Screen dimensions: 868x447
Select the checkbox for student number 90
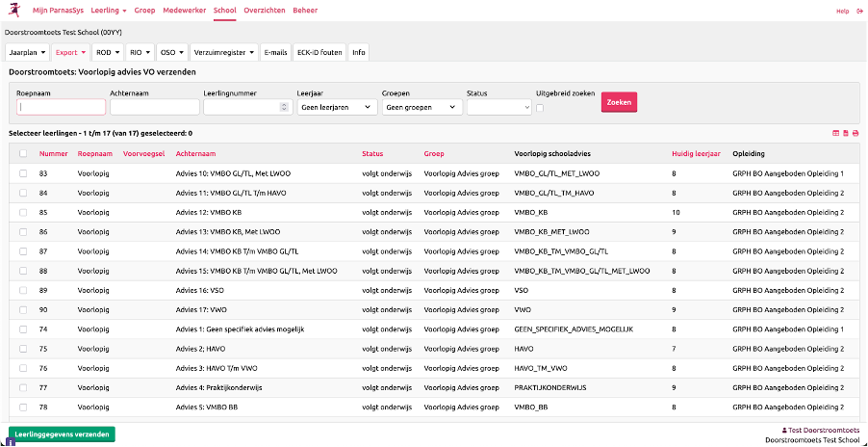(x=23, y=310)
